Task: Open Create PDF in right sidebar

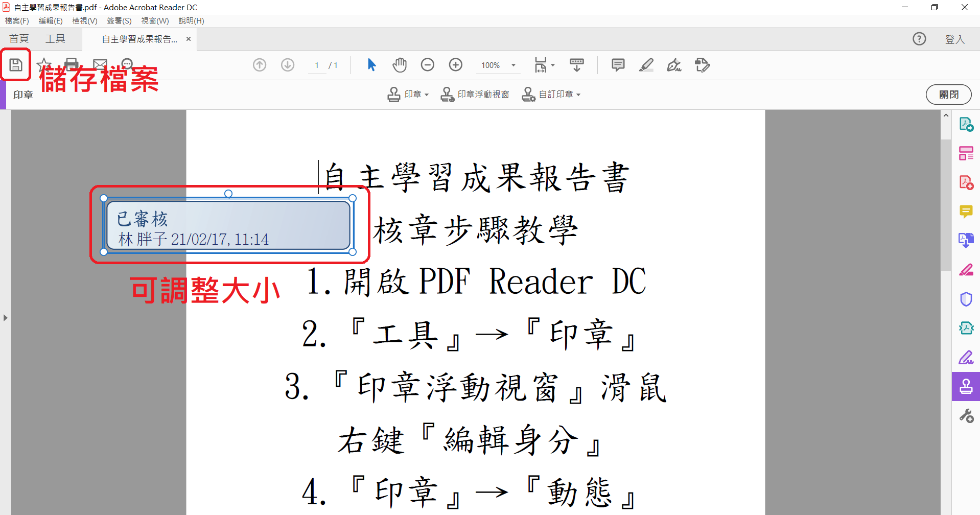Action: 966,182
